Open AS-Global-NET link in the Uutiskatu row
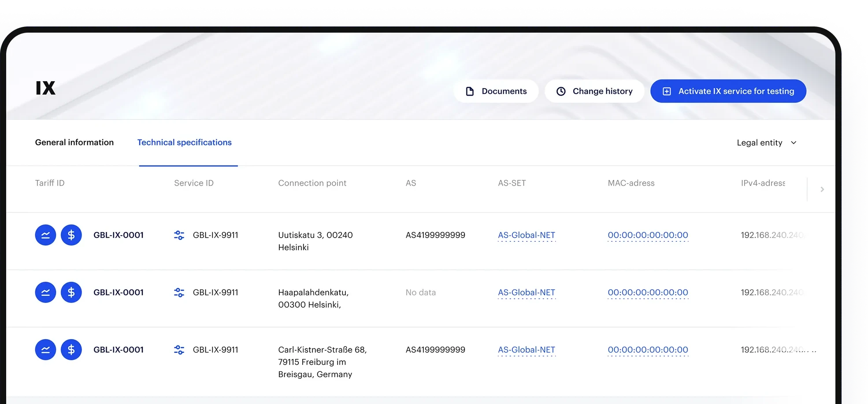The width and height of the screenshot is (868, 404). click(527, 235)
